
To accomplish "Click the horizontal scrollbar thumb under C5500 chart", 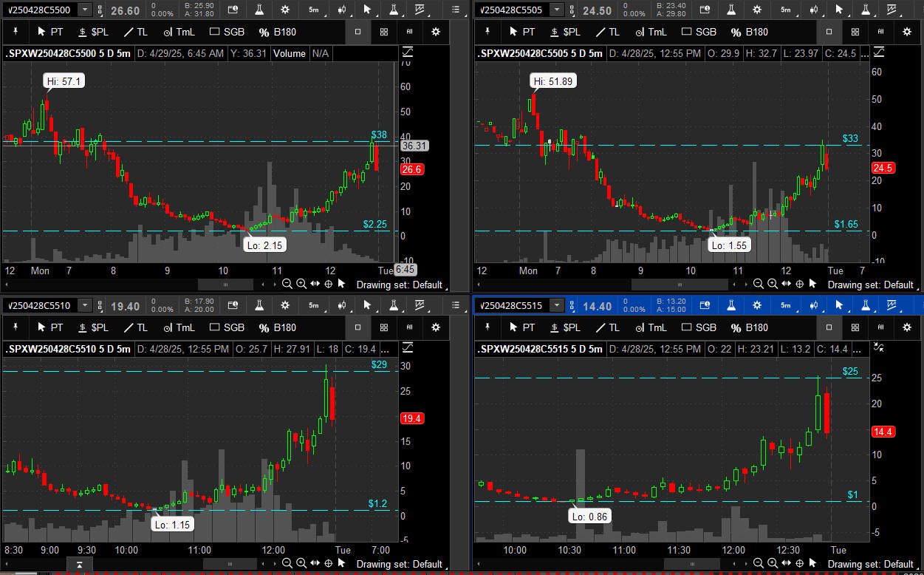I will click(225, 285).
